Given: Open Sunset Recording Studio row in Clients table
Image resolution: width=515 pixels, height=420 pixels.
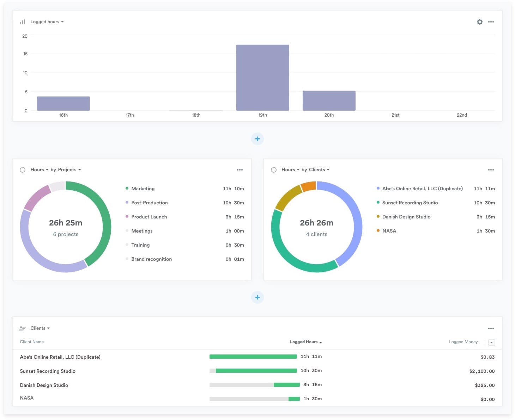Looking at the screenshot, I should pos(48,371).
